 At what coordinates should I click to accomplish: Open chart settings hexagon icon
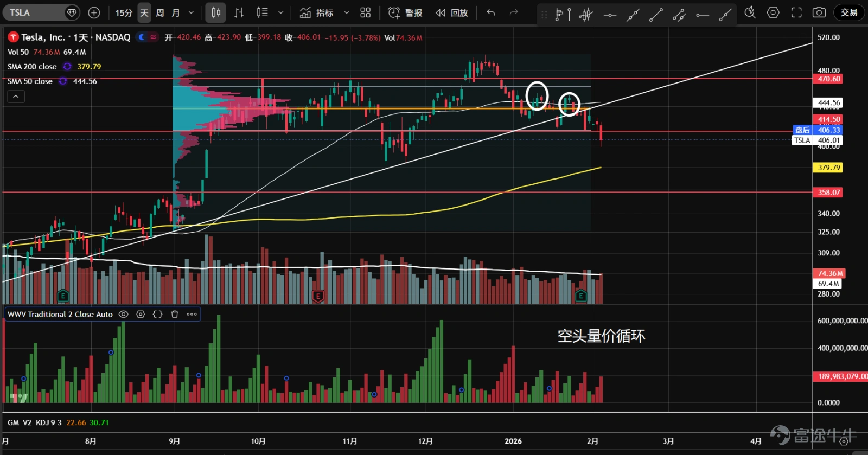773,12
